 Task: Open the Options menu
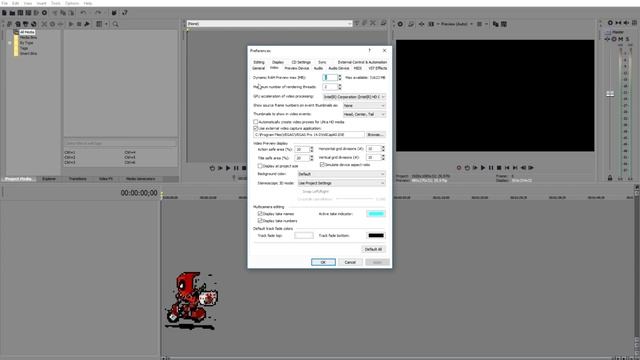coord(72,3)
